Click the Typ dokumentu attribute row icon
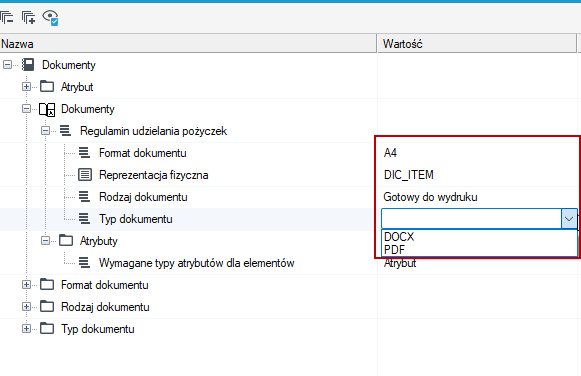Screen dimensions: 581x376 (x=84, y=219)
